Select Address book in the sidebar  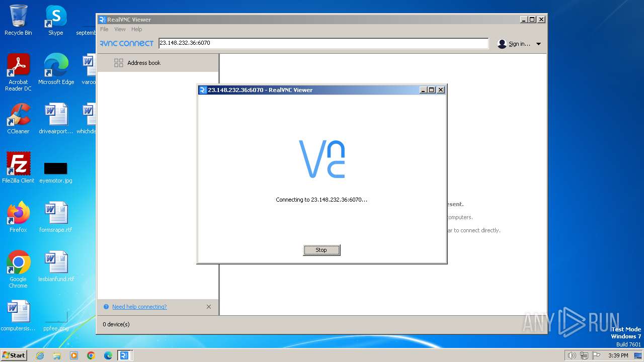tap(158, 63)
